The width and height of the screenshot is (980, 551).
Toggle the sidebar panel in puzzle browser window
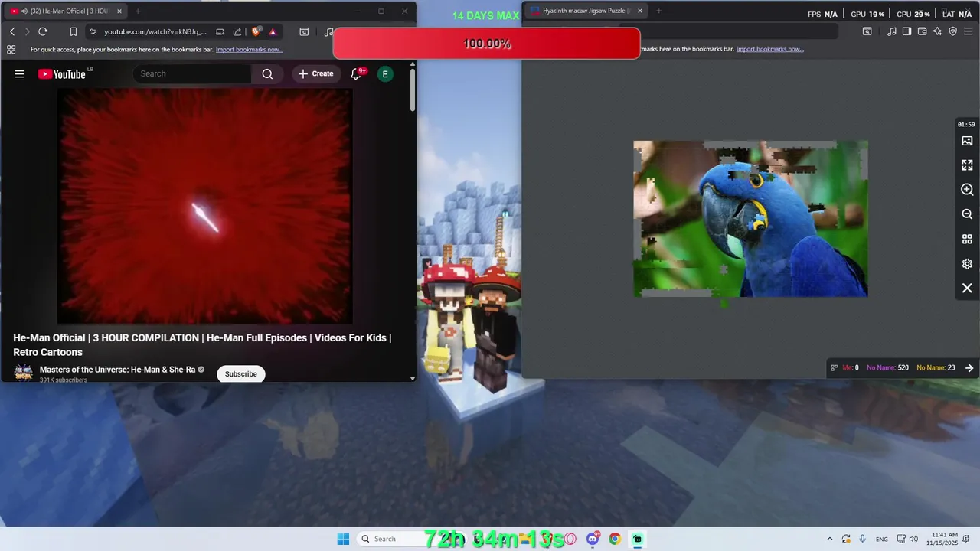click(906, 31)
